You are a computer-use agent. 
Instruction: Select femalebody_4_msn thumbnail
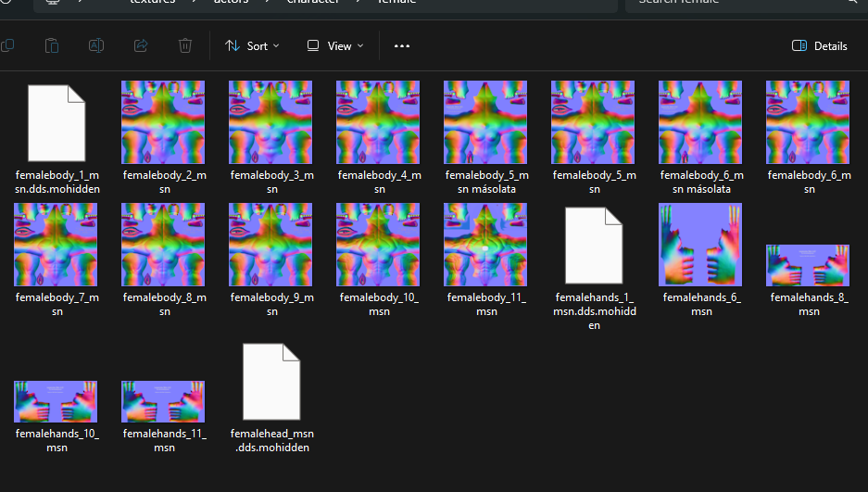(378, 122)
